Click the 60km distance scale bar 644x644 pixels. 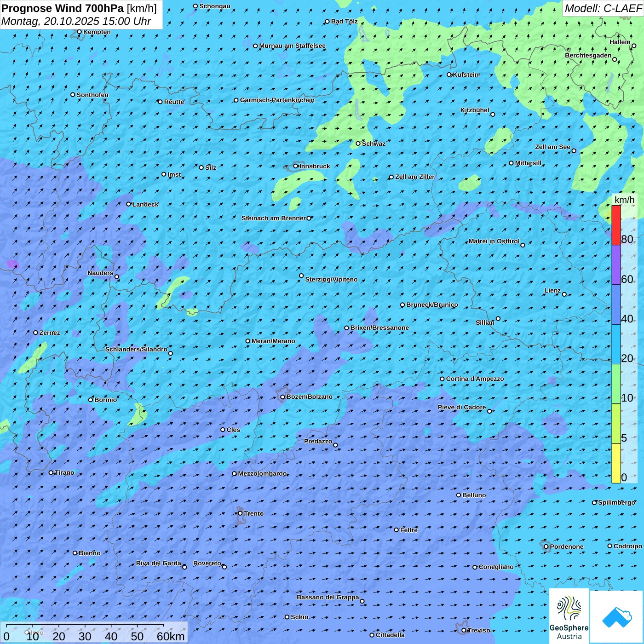(85, 626)
